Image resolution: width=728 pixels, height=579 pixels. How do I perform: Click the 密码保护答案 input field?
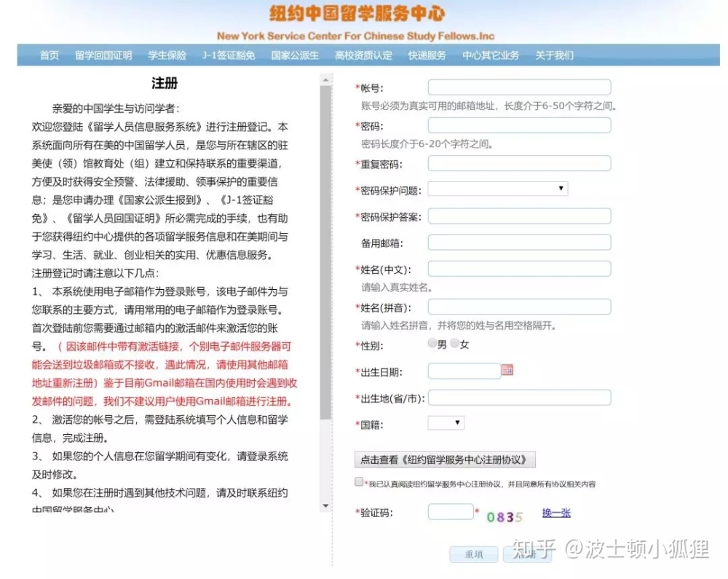519,216
